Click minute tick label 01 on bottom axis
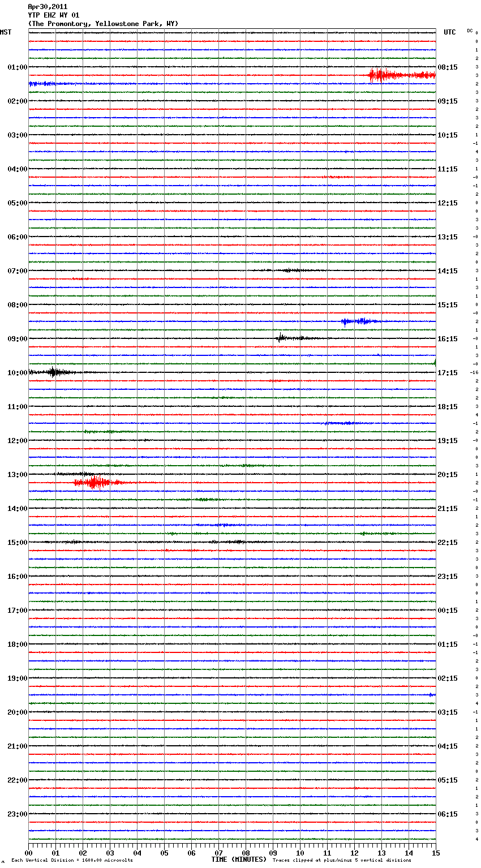Screen dimensions: 481x868 click(55, 853)
